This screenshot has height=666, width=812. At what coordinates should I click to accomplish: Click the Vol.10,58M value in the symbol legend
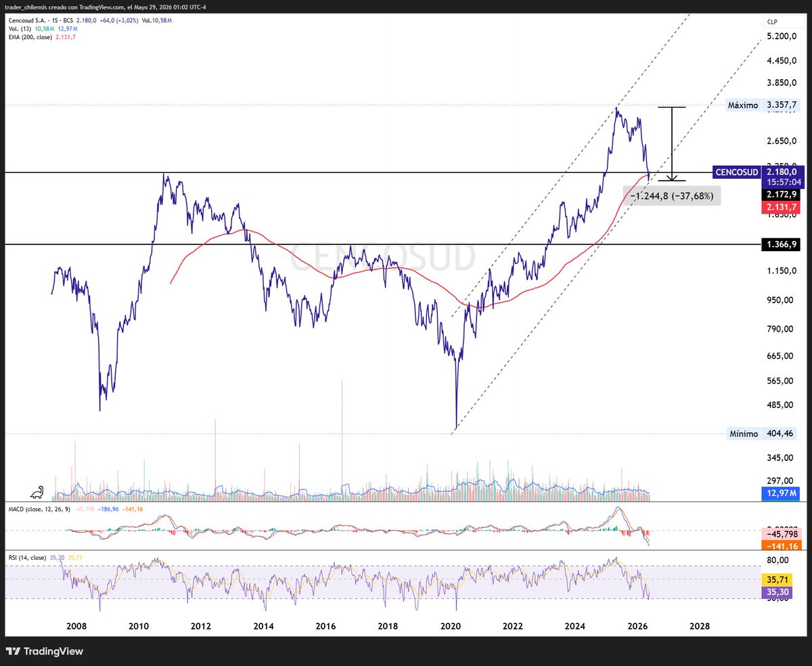coord(157,21)
